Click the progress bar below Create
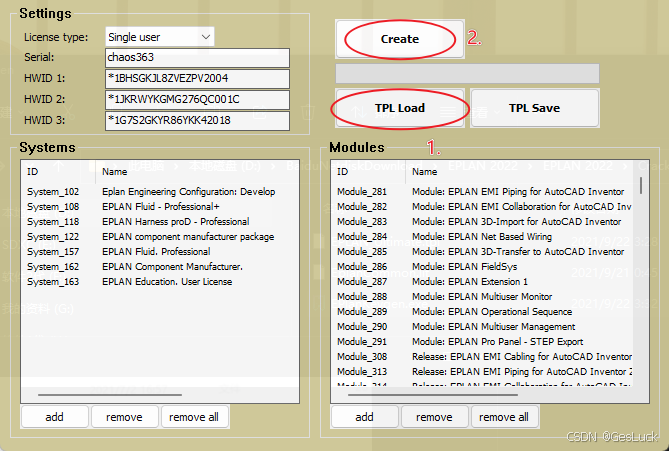Image resolution: width=669 pixels, height=451 pixels. click(467, 73)
